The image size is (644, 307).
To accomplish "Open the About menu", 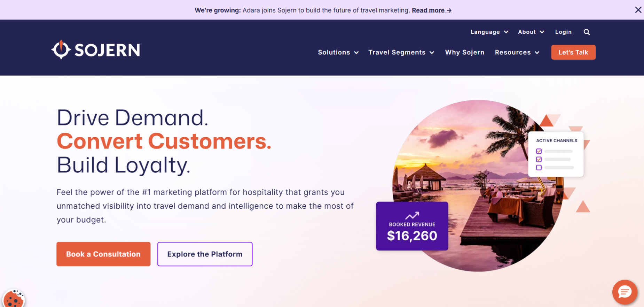I will tap(530, 32).
